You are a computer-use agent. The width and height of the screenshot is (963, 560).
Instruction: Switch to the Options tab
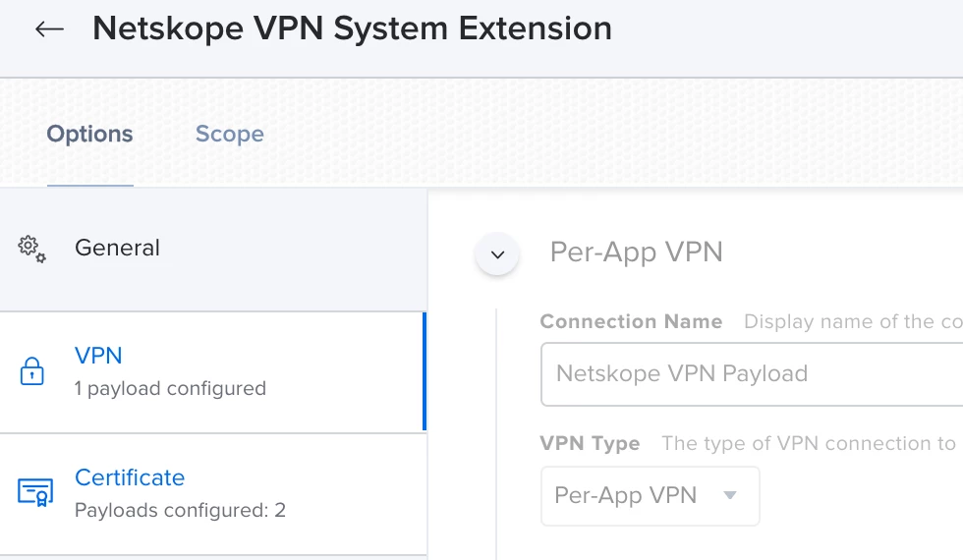coord(89,134)
